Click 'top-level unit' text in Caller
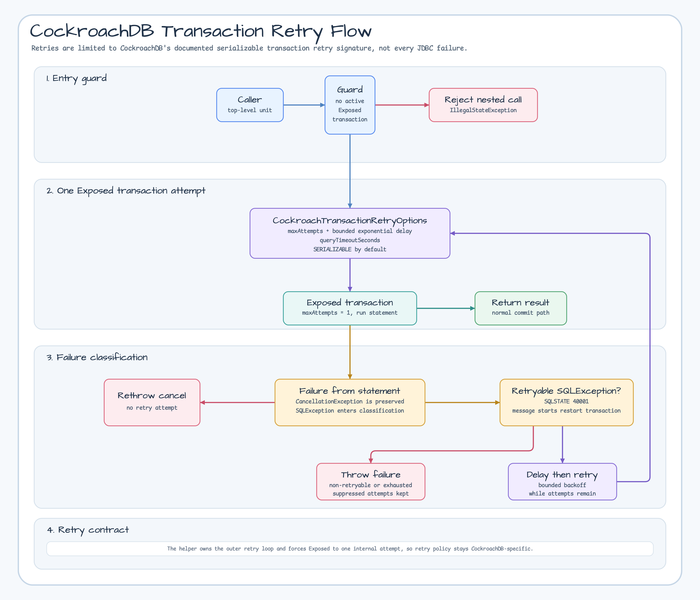Screen dimensions: 700x600 pos(250,110)
